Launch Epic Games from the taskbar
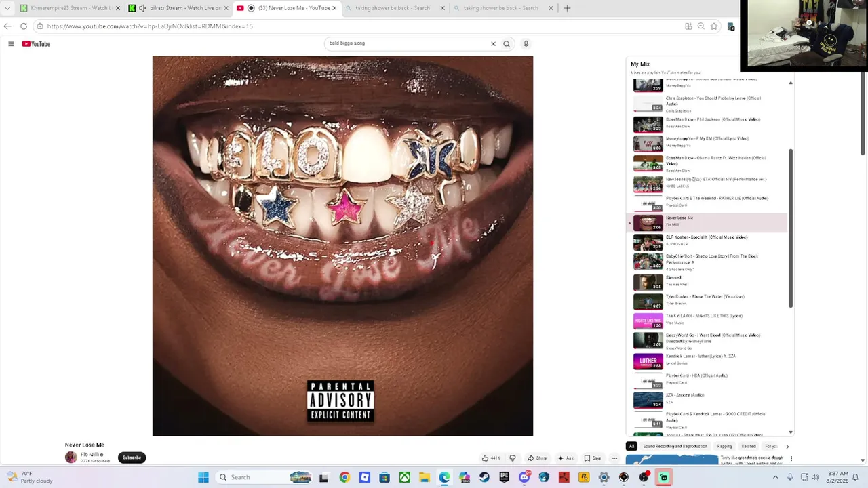Viewport: 868px width, 488px height. click(x=504, y=477)
